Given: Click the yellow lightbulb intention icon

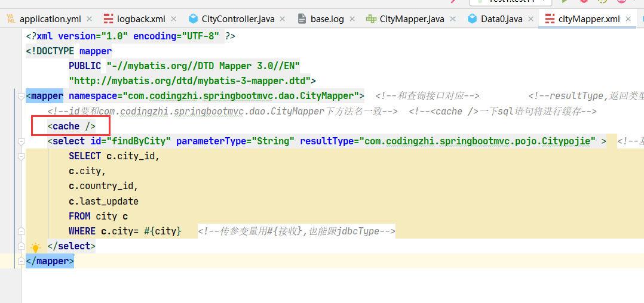Looking at the screenshot, I should 36,247.
